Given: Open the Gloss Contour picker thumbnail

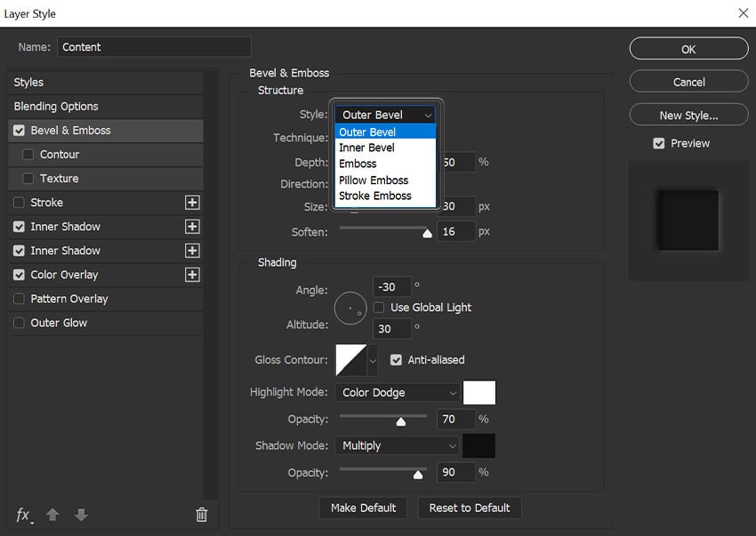Looking at the screenshot, I should (x=350, y=360).
